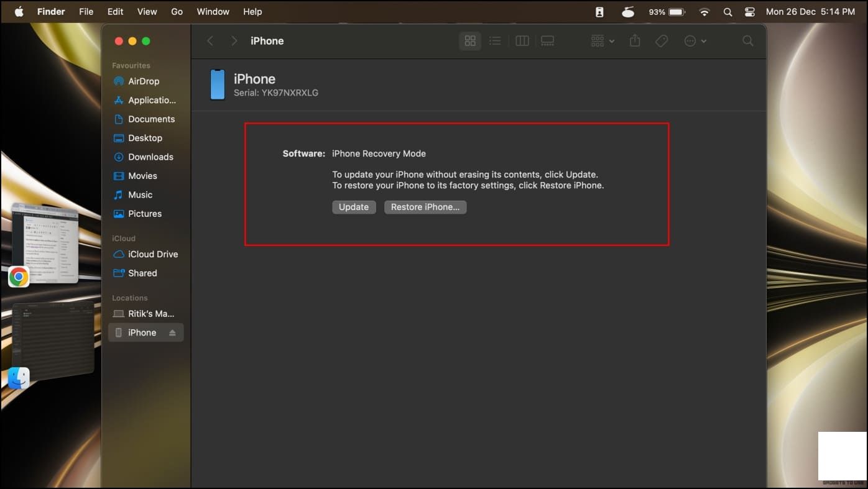The width and height of the screenshot is (868, 489).
Task: Click the Chrome icon in Stage Manager
Action: [19, 276]
